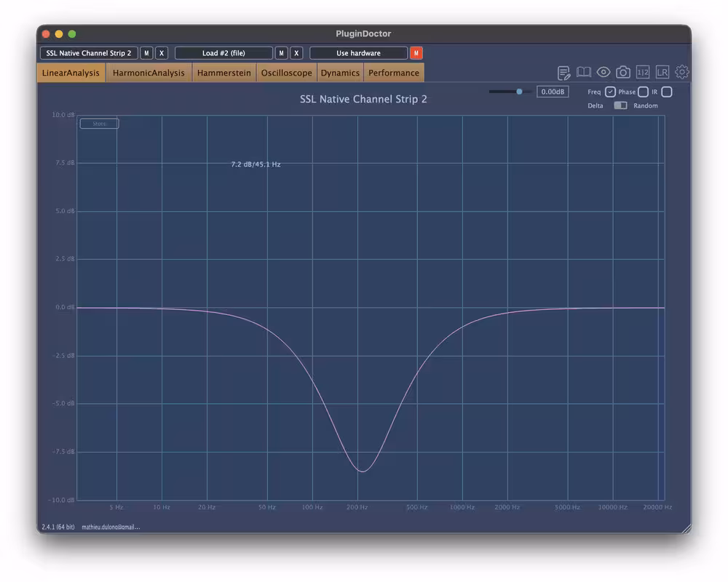Toggle the Delta/Random switch

[x=620, y=105]
